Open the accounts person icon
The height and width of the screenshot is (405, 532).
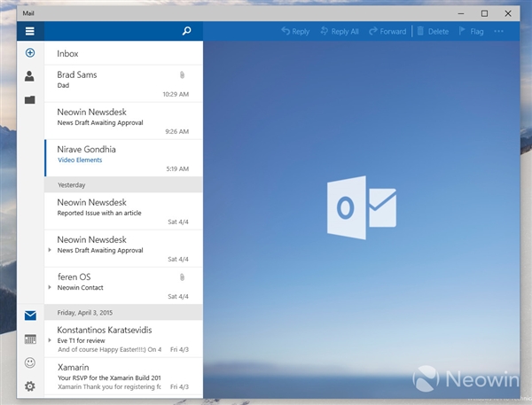(x=29, y=77)
